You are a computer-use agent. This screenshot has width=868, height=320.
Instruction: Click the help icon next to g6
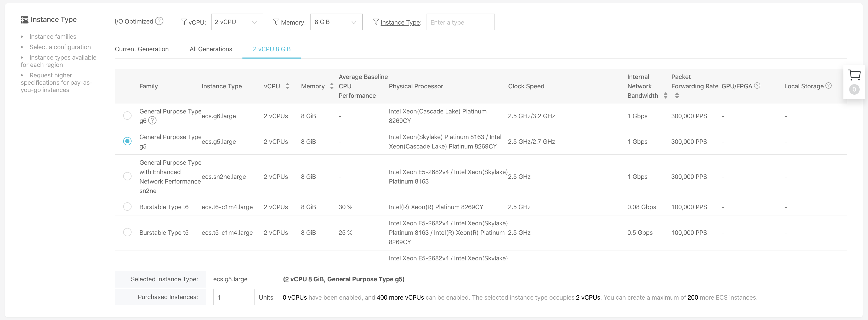click(152, 121)
